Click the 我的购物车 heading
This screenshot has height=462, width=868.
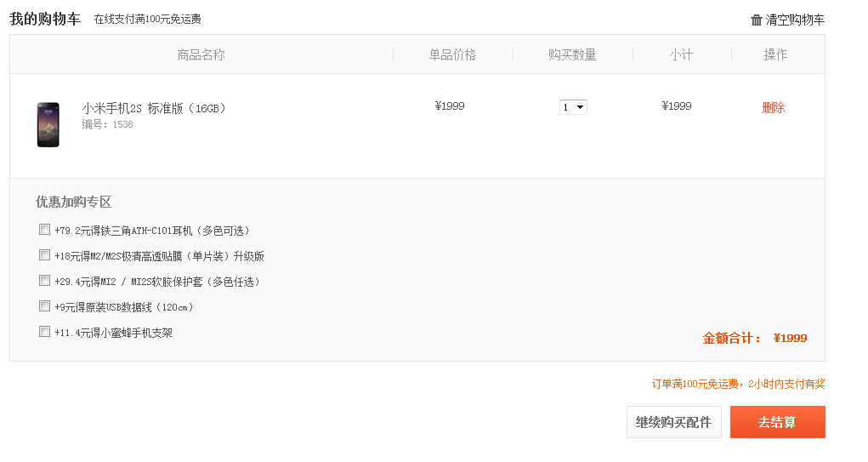click(45, 19)
